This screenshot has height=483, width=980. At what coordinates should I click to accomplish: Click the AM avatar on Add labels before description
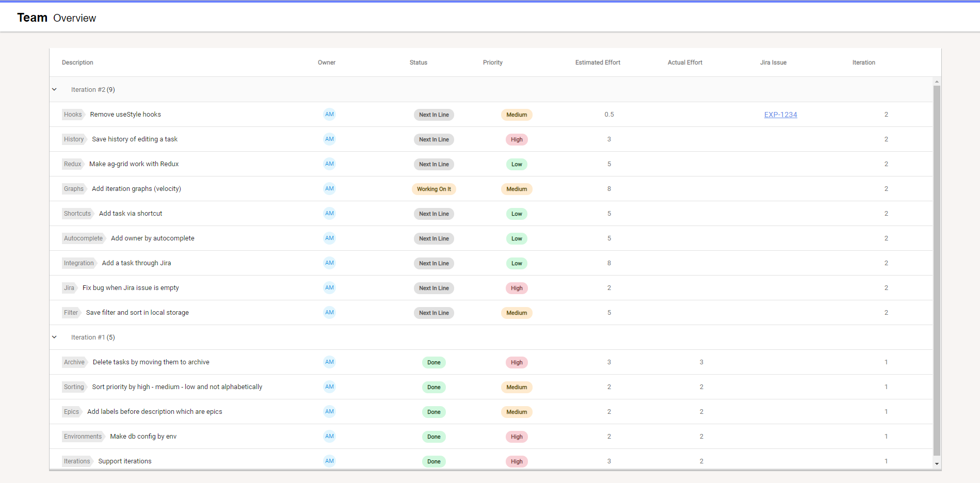329,412
